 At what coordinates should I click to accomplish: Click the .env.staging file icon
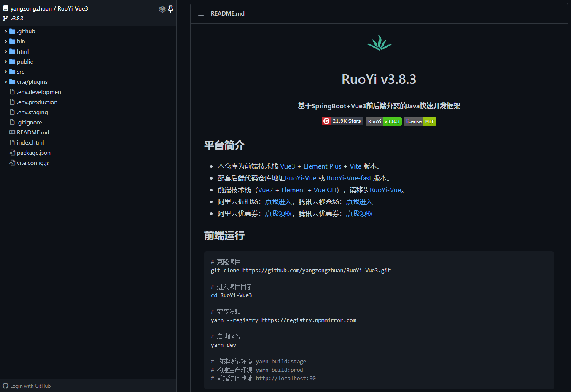click(x=12, y=112)
